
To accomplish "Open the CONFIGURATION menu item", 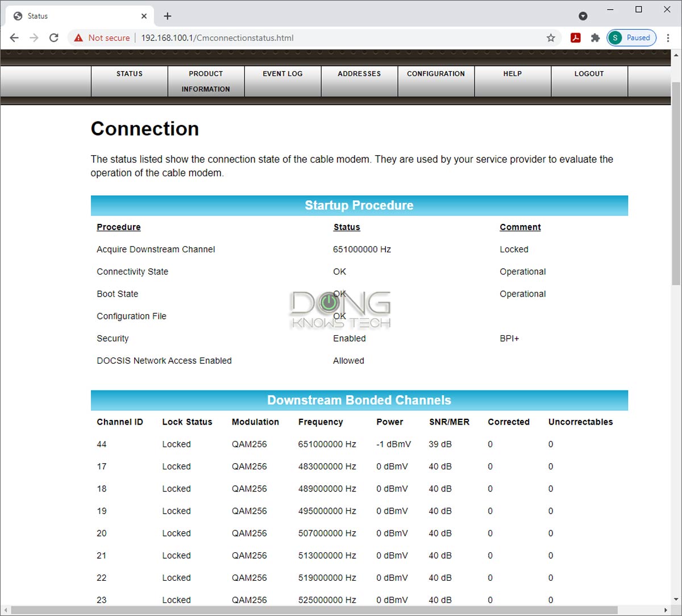I will (436, 74).
